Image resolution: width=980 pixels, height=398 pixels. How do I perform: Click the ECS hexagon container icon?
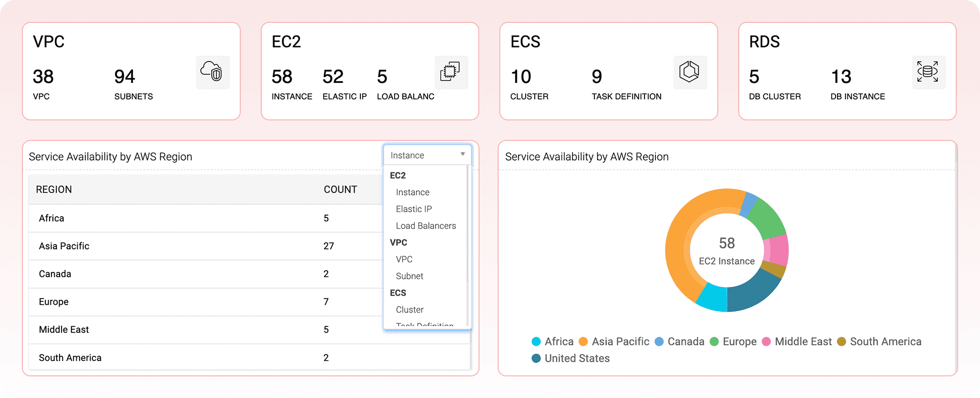[690, 72]
